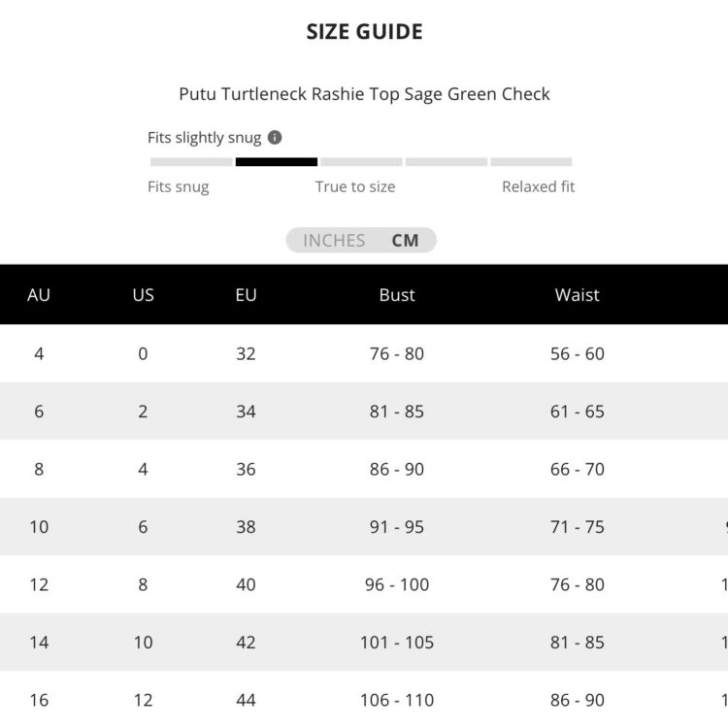Click the last fit scale segment
The width and height of the screenshot is (728, 728).
531,162
